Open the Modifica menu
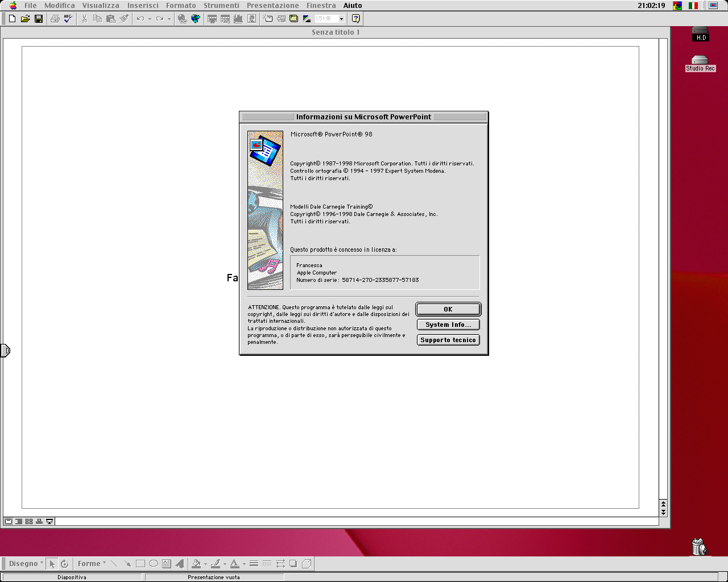 60,5
